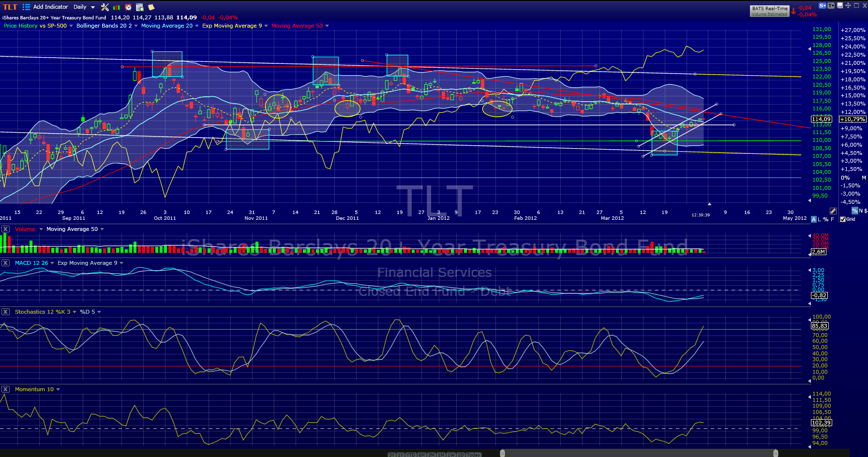The height and width of the screenshot is (457, 868).
Task: Toggle the Grid checkbox
Action: click(x=843, y=219)
